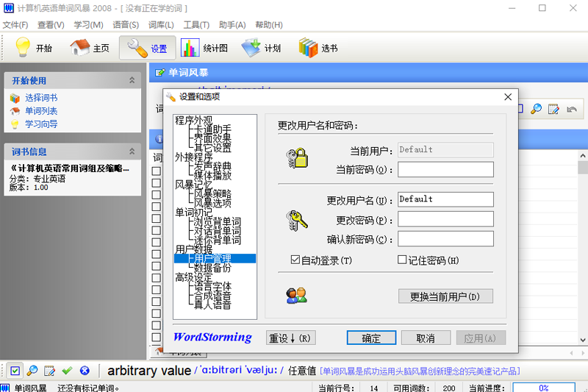Open the 学习(M) menu

point(88,25)
